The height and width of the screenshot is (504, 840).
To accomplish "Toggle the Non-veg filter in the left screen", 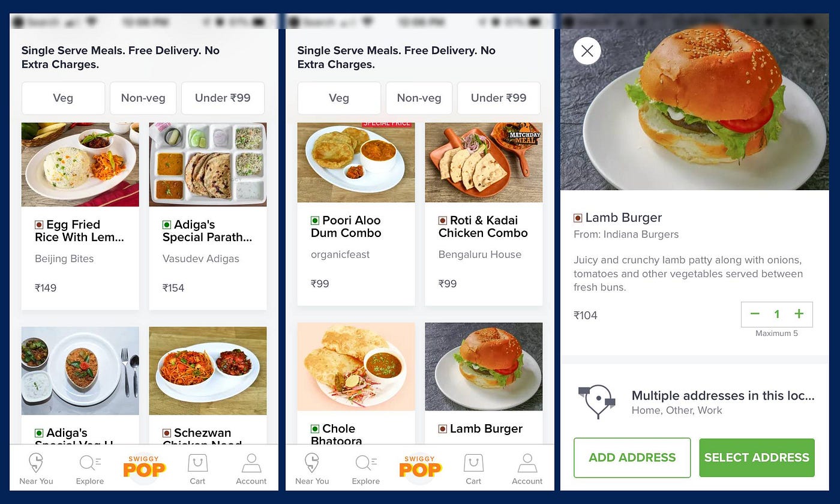I will tap(143, 98).
